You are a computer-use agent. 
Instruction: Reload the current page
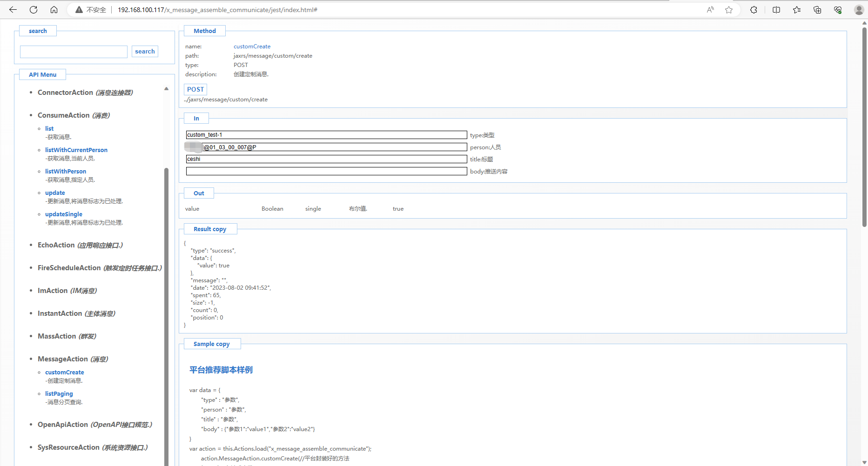34,10
